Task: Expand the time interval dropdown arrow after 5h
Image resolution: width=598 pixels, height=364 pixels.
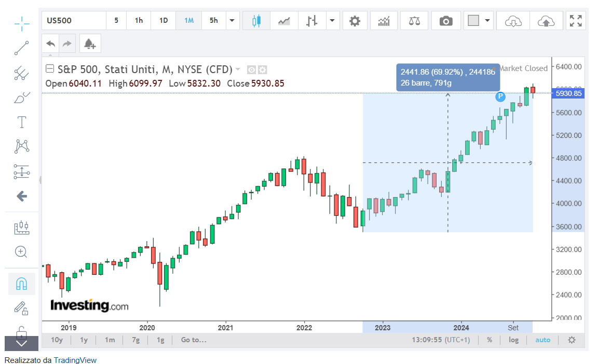Action: pos(232,21)
